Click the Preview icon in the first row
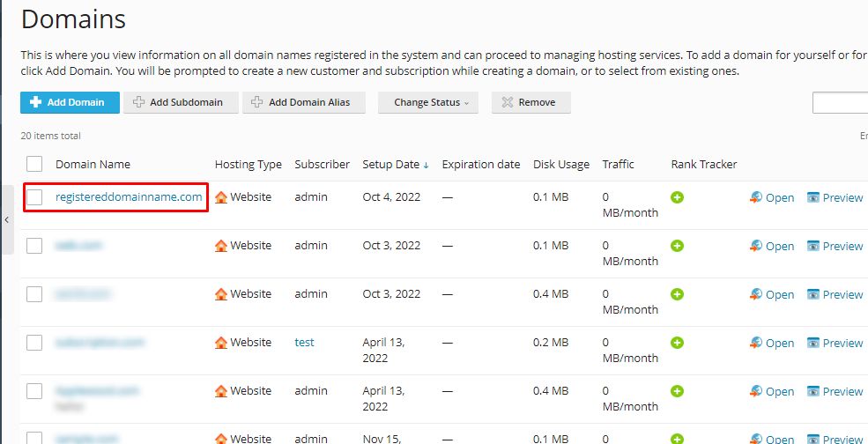868x444 pixels. (813, 197)
